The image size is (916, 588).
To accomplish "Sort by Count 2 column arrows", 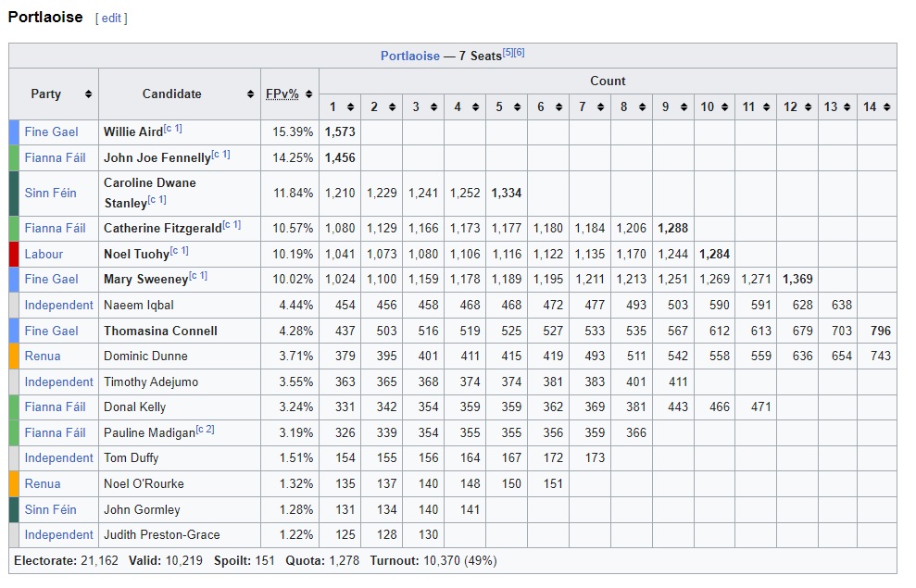I will [392, 106].
